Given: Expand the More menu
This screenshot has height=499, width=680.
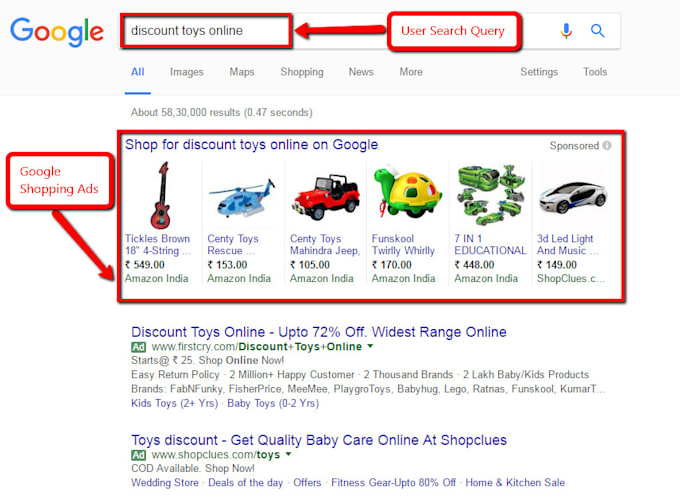Looking at the screenshot, I should click(x=411, y=72).
